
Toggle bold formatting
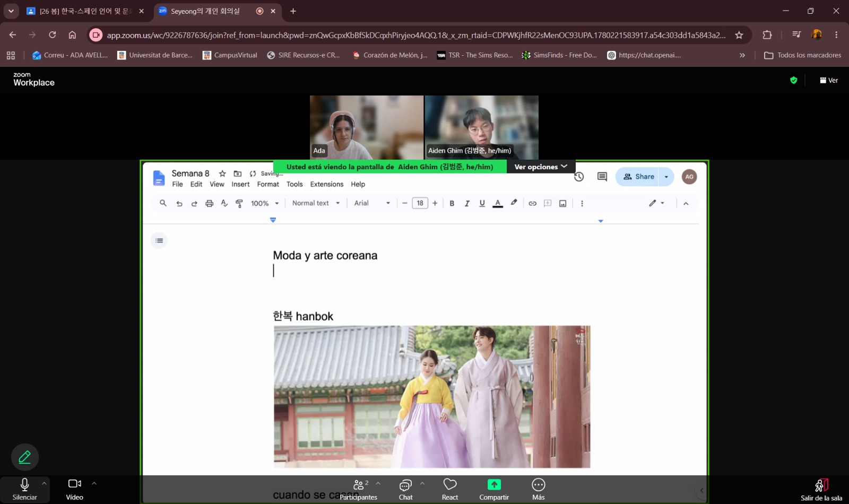coord(452,203)
